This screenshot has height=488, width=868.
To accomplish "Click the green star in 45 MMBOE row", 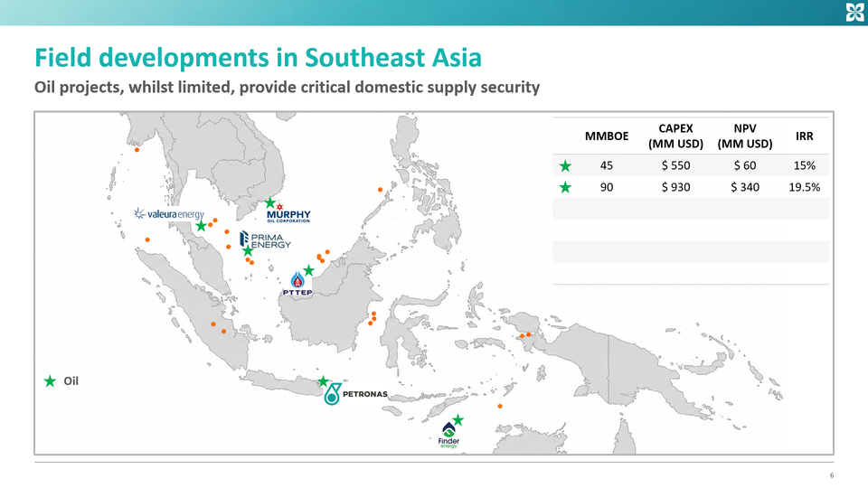I will [x=565, y=166].
